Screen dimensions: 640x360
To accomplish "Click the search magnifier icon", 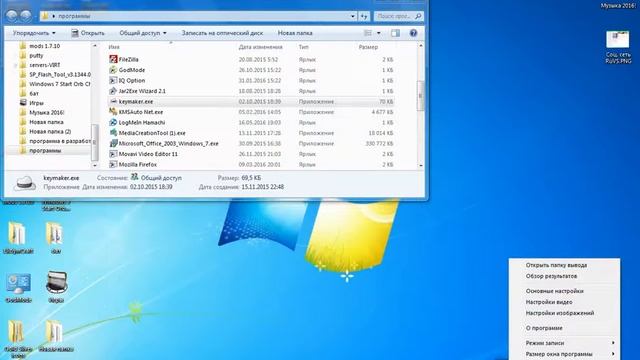I will [418, 16].
